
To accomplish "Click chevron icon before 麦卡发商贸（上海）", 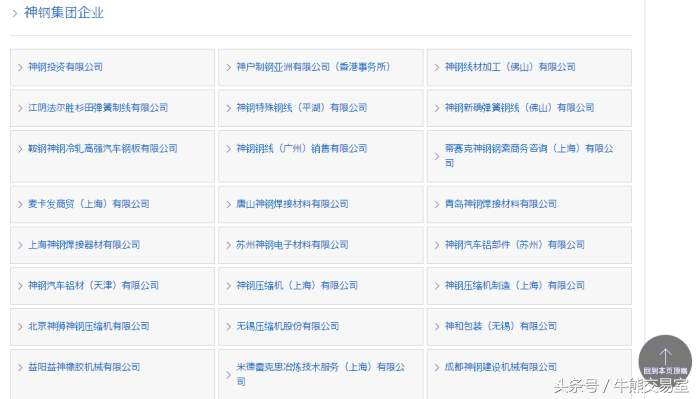I will tap(20, 204).
